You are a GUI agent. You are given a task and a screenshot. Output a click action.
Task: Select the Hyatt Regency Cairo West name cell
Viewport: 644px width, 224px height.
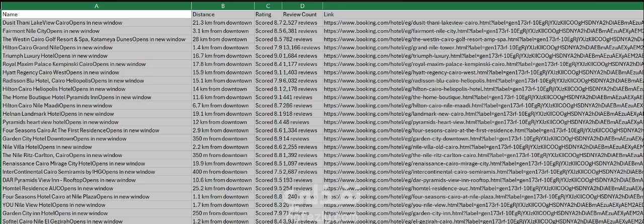(96, 72)
